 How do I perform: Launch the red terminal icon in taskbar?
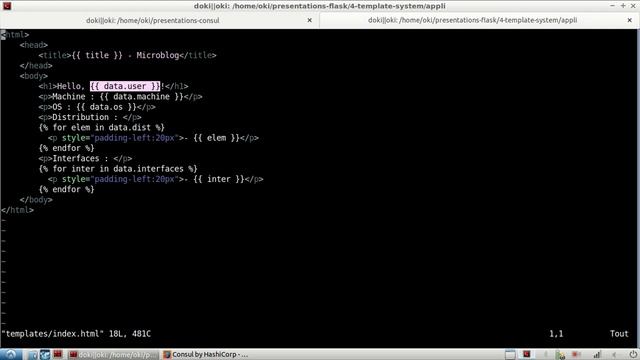58,354
